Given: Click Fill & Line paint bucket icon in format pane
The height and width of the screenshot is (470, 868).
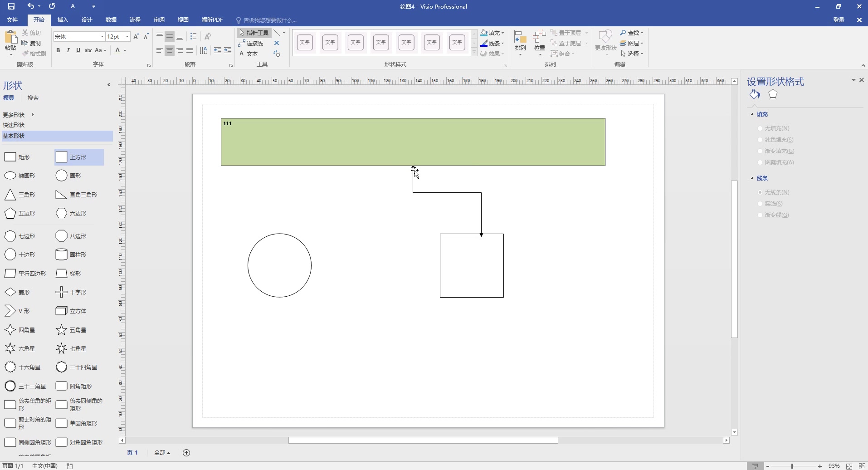Looking at the screenshot, I should tap(755, 94).
